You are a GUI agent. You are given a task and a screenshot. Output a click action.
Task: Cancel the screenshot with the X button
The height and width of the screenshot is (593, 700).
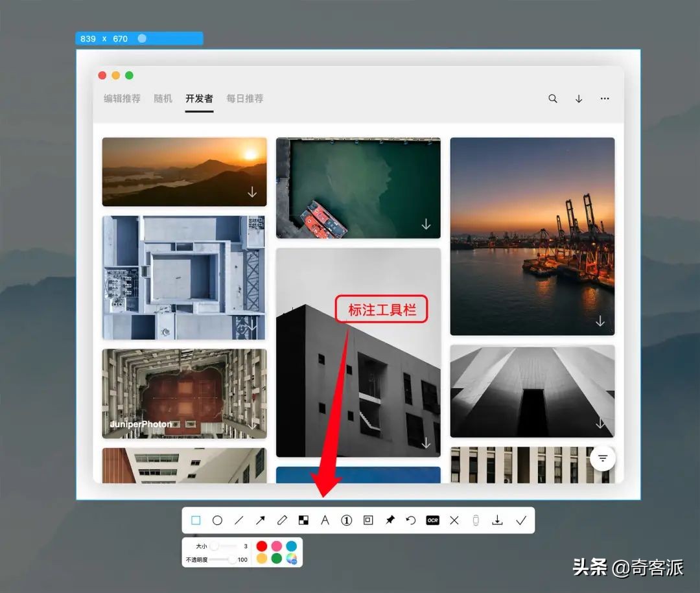point(454,520)
